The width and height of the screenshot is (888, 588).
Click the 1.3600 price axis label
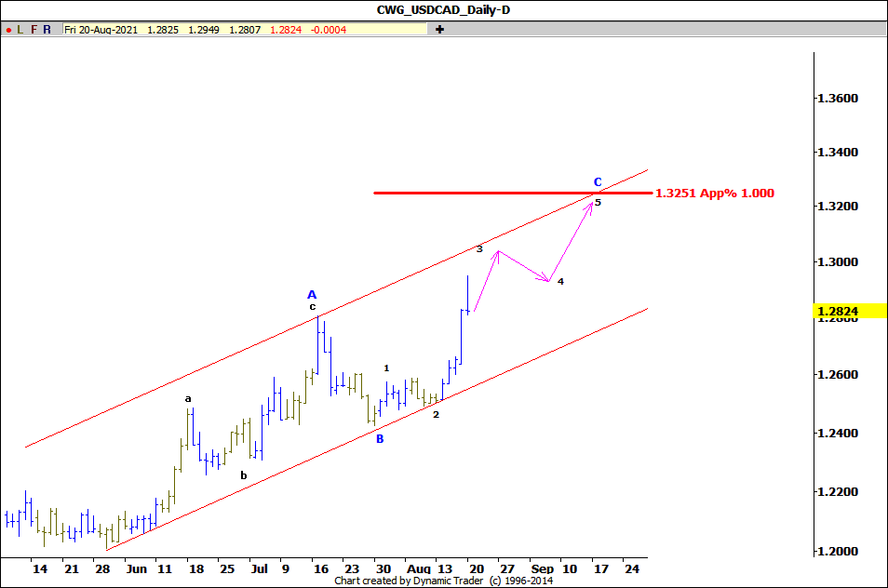pos(838,99)
